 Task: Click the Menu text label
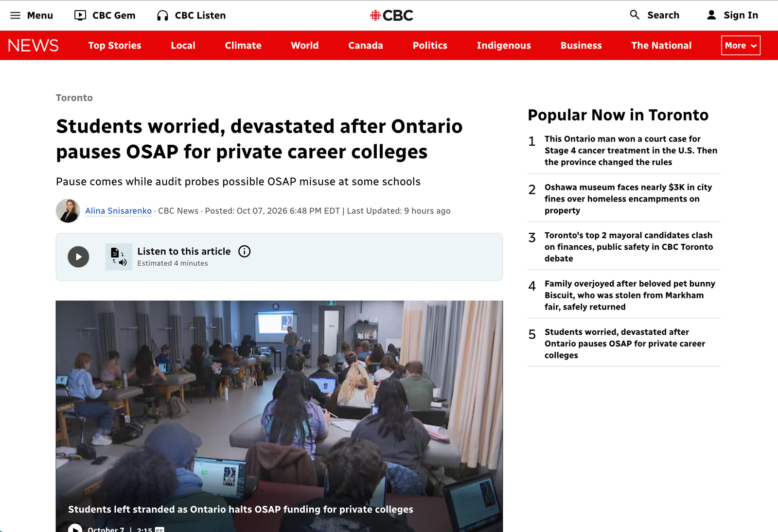click(x=40, y=16)
